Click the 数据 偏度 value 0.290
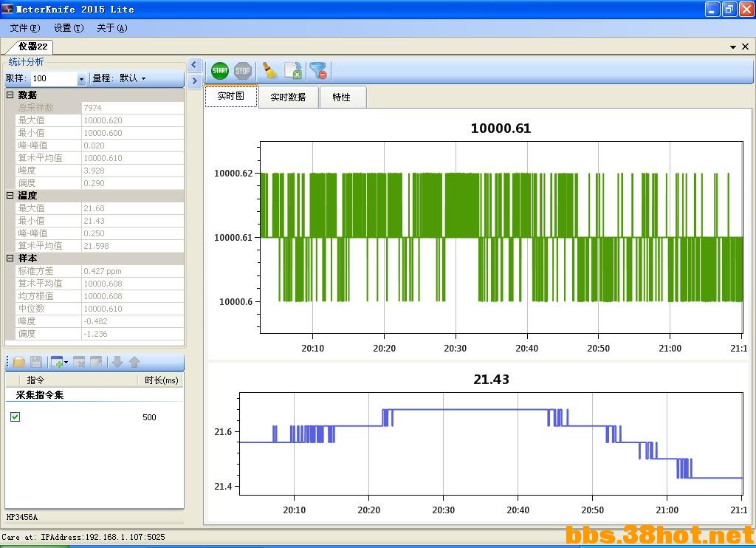This screenshot has width=756, height=548. (x=133, y=183)
